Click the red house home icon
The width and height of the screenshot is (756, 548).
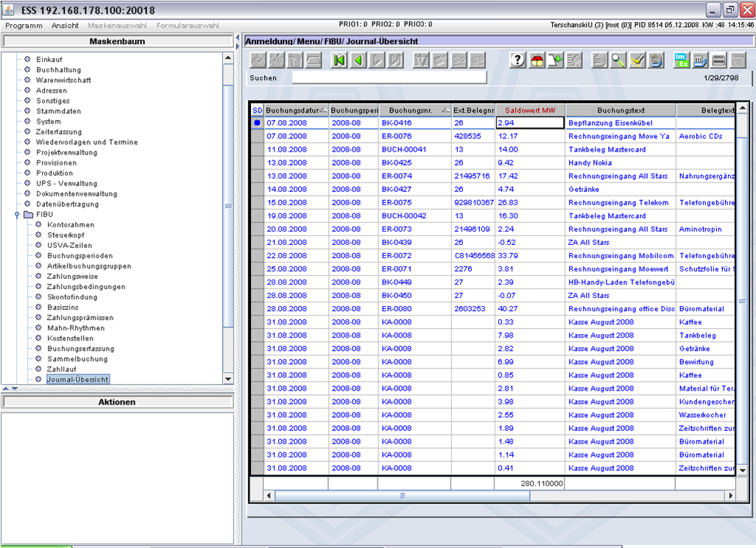(537, 60)
